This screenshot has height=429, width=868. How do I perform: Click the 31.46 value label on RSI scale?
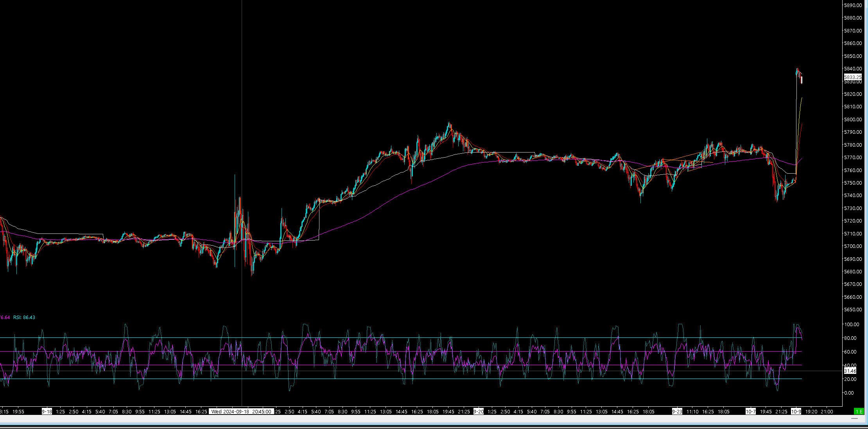pyautogui.click(x=850, y=371)
